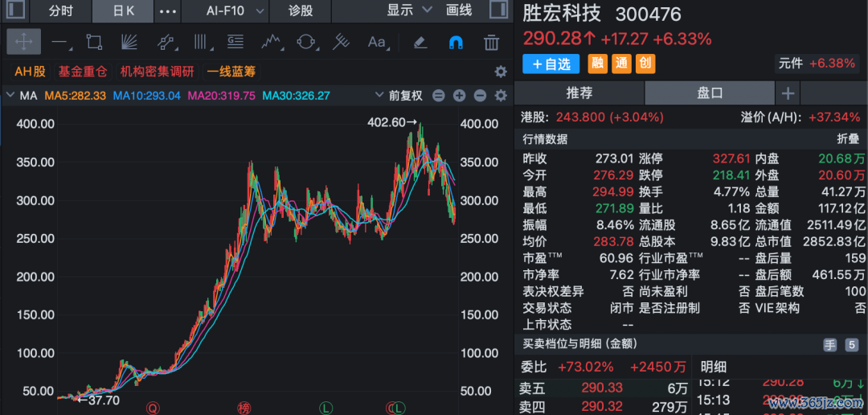
Task: Click the MA10:293.04 label
Action: pyautogui.click(x=147, y=95)
